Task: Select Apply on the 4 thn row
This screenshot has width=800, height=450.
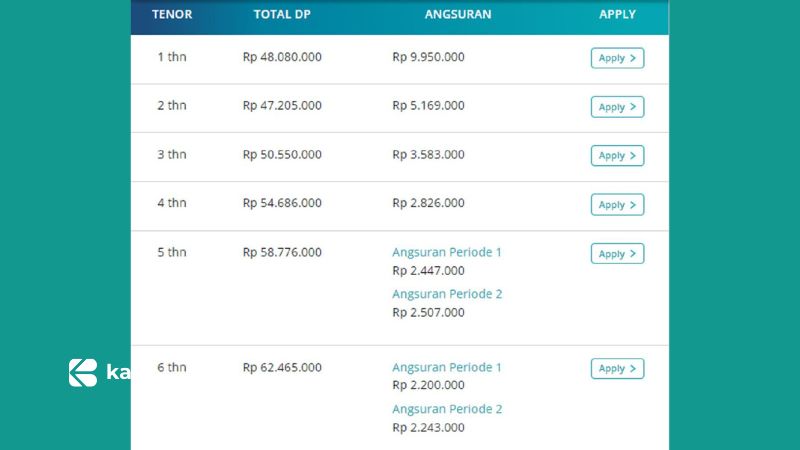Action: (617, 205)
